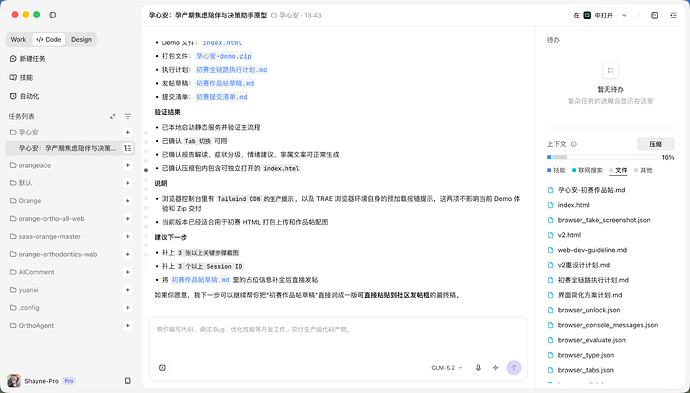
Task: Switch to the Design tab
Action: click(81, 40)
